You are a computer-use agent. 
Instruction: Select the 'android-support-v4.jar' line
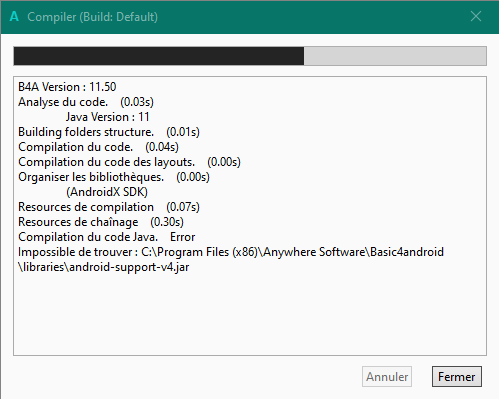click(x=104, y=267)
